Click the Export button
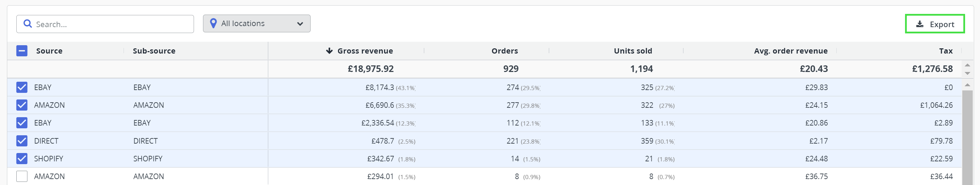 tap(935, 24)
